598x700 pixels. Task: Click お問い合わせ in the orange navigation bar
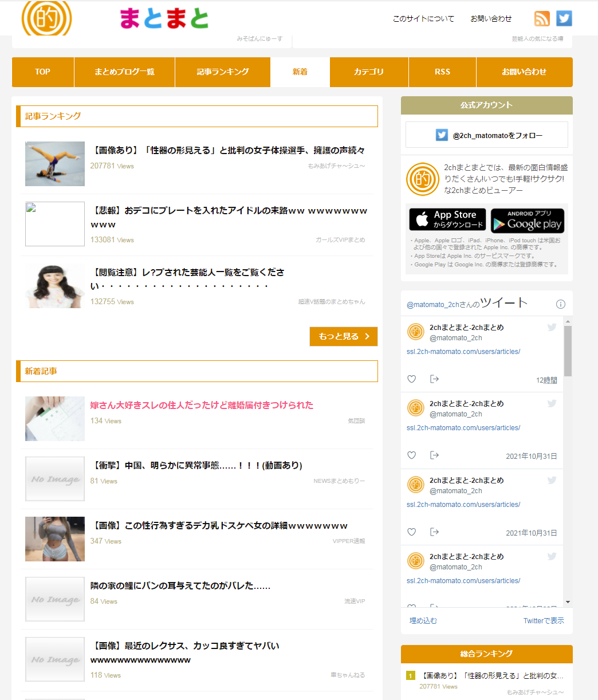[524, 72]
